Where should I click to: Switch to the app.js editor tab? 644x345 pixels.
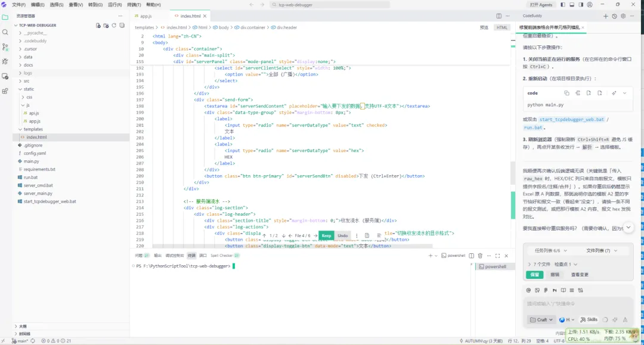(146, 16)
